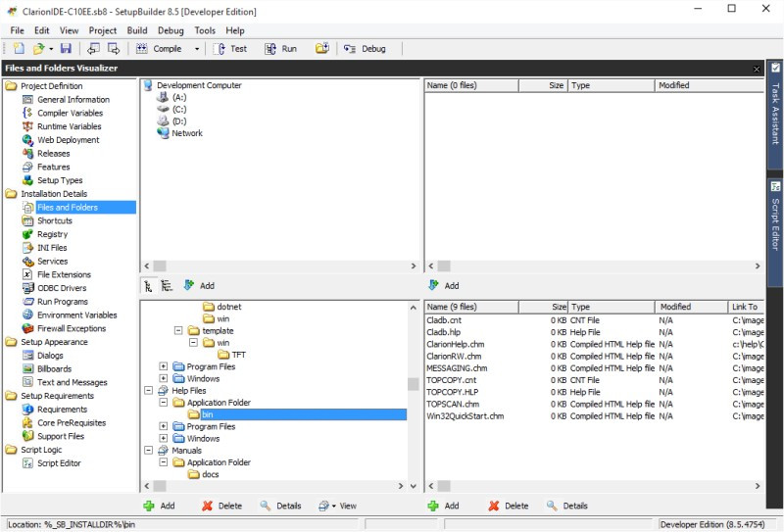Click Delete button under file list
Viewport: 784px width, 532px height.
(509, 506)
